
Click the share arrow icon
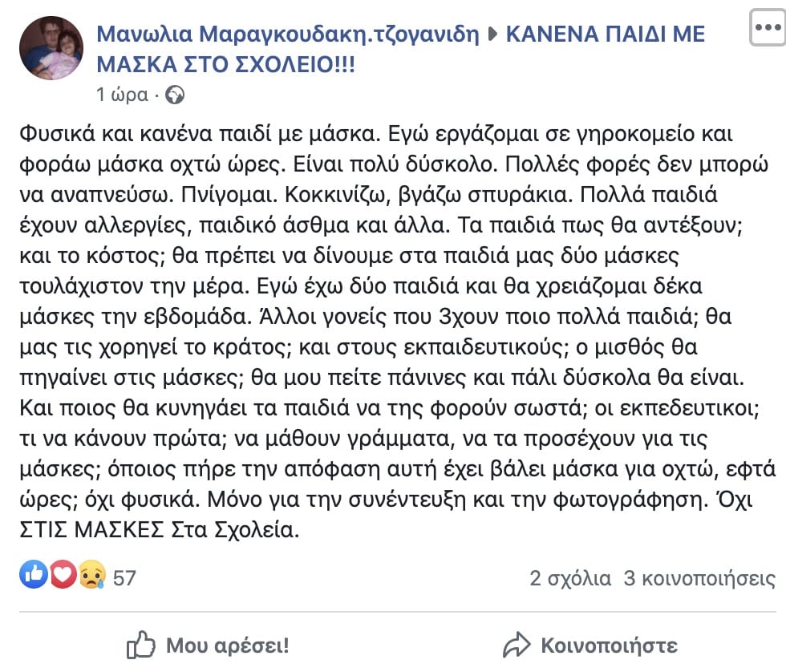(x=517, y=645)
